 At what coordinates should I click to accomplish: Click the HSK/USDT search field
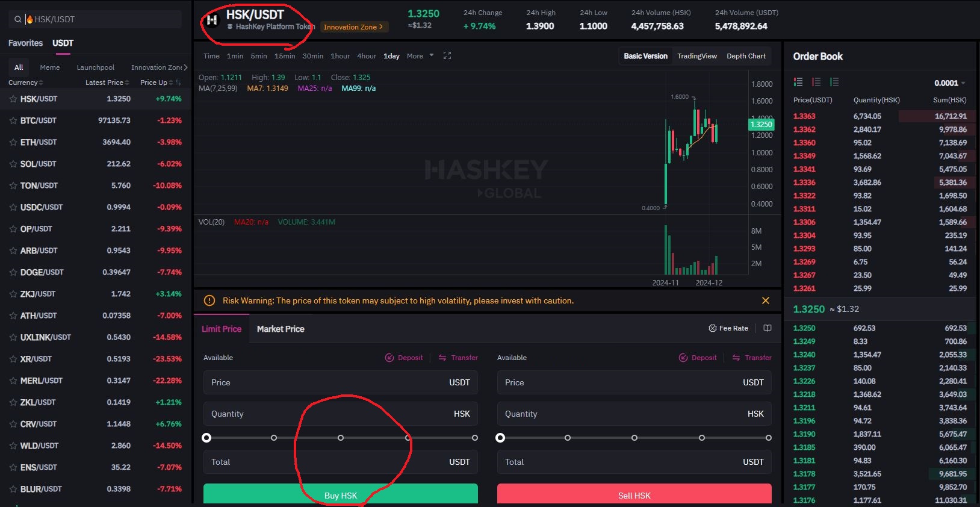[95, 19]
